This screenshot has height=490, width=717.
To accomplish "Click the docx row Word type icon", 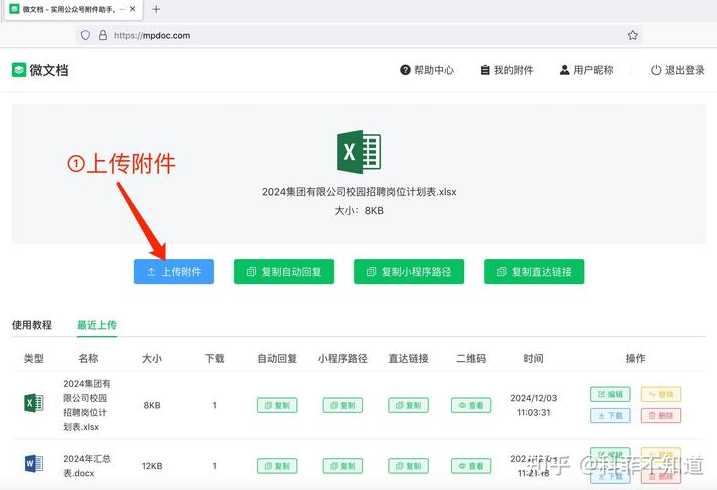I will [34, 463].
